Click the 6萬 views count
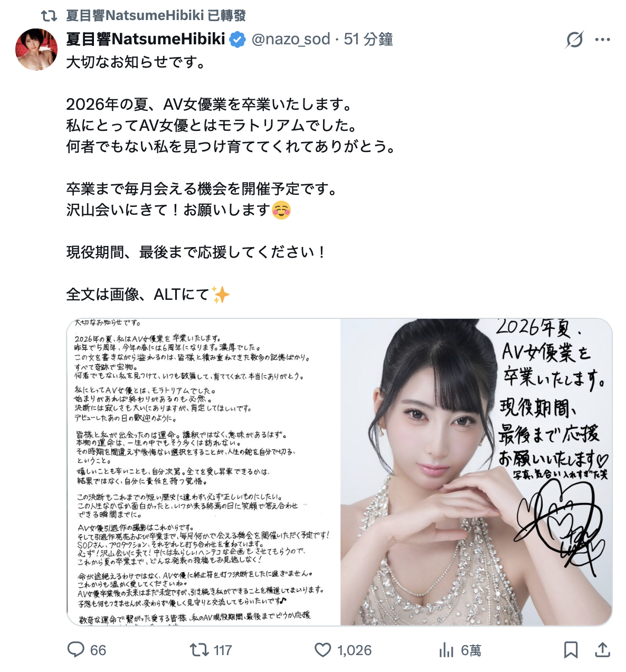Viewport: 626px width, 672px height. pyautogui.click(x=471, y=650)
